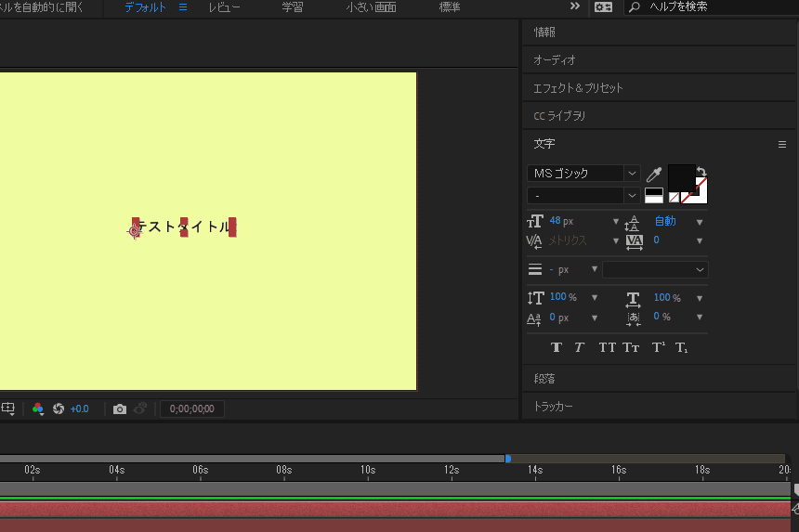Select the テストタイトル text in the composition
The width and height of the screenshot is (799, 532).
click(x=183, y=227)
